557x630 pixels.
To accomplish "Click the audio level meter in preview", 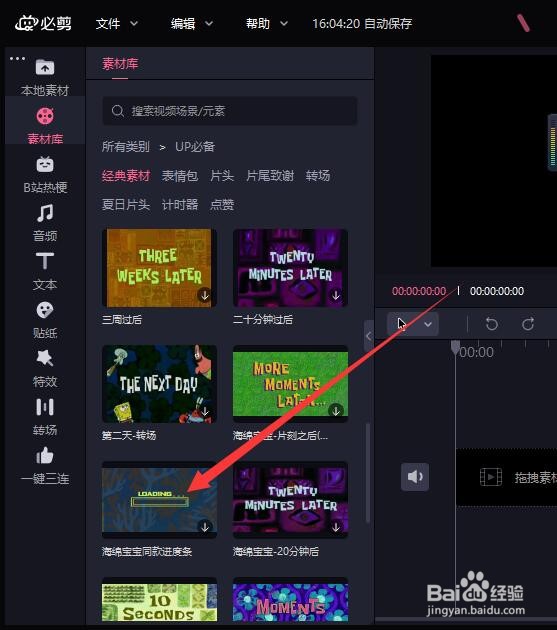I will [x=553, y=143].
